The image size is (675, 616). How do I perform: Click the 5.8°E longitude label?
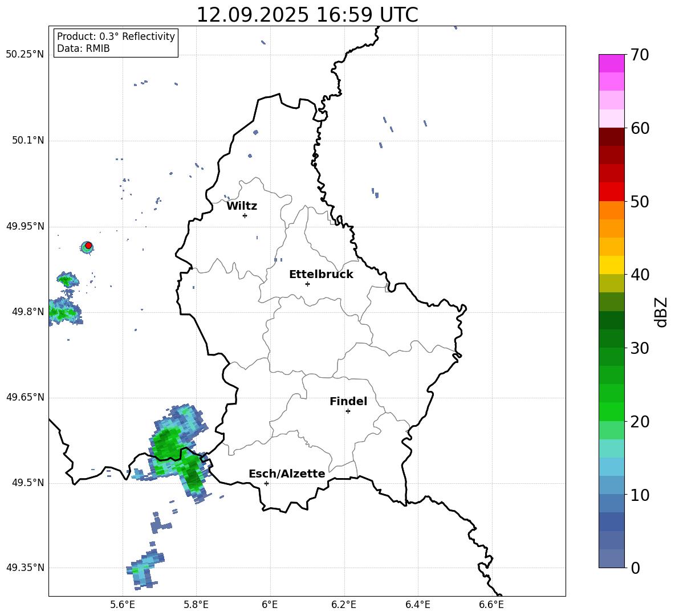pyautogui.click(x=196, y=605)
